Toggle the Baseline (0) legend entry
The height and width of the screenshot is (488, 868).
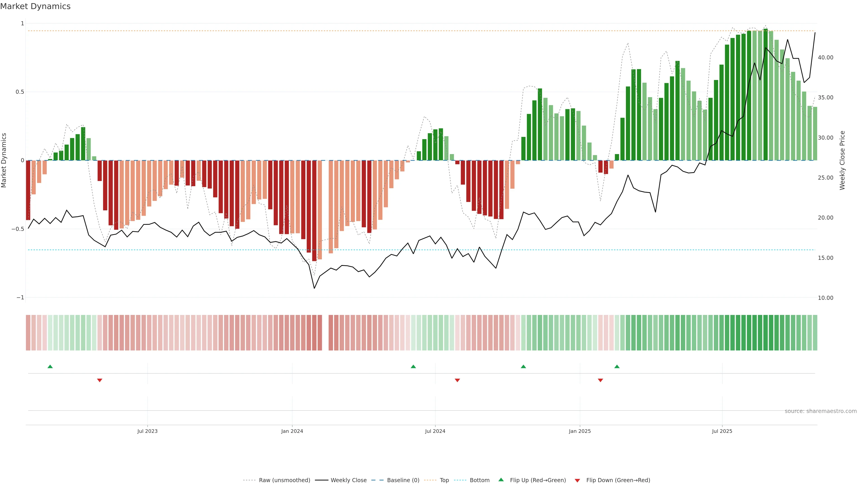click(x=403, y=480)
